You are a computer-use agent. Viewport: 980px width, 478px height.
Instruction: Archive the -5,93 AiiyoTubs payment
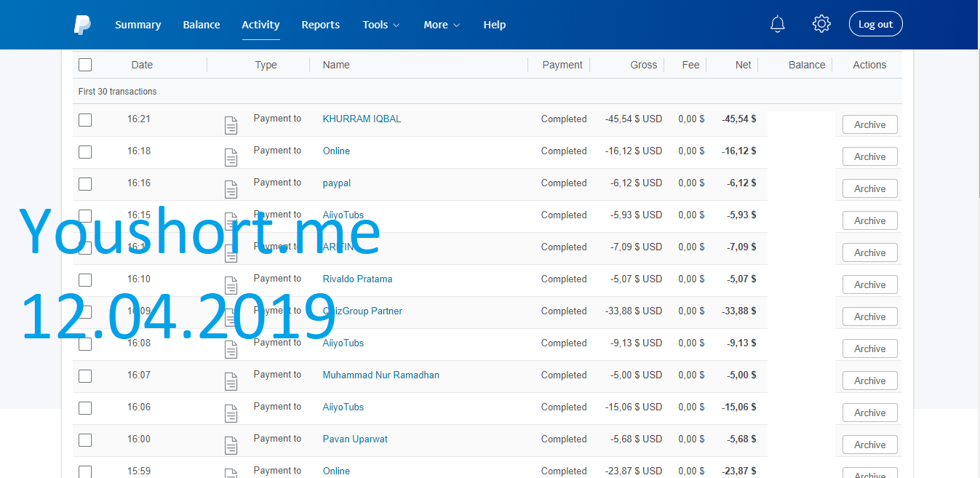tap(869, 220)
